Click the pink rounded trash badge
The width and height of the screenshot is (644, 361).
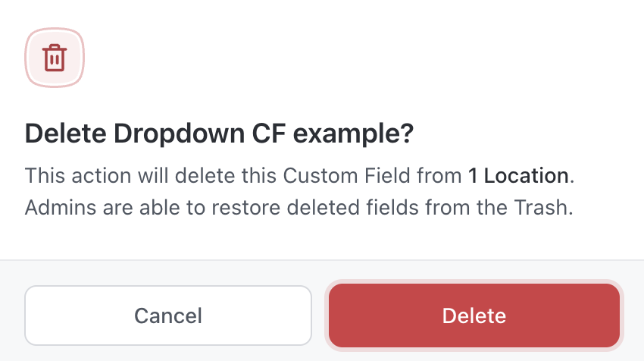click(54, 58)
